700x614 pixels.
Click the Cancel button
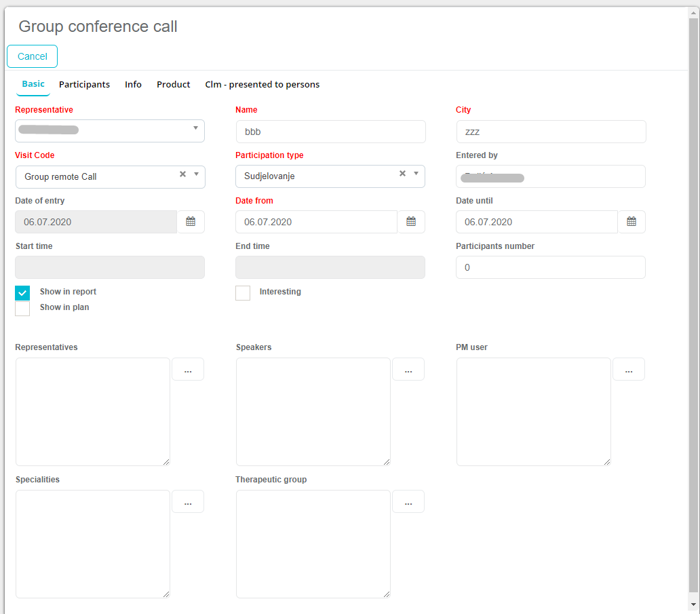33,56
